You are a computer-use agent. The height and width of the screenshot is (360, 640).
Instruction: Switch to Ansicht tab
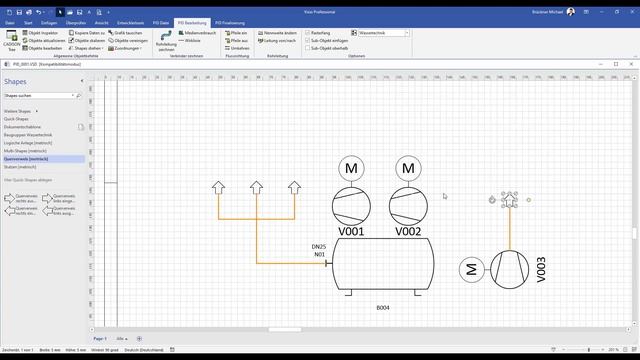(101, 23)
